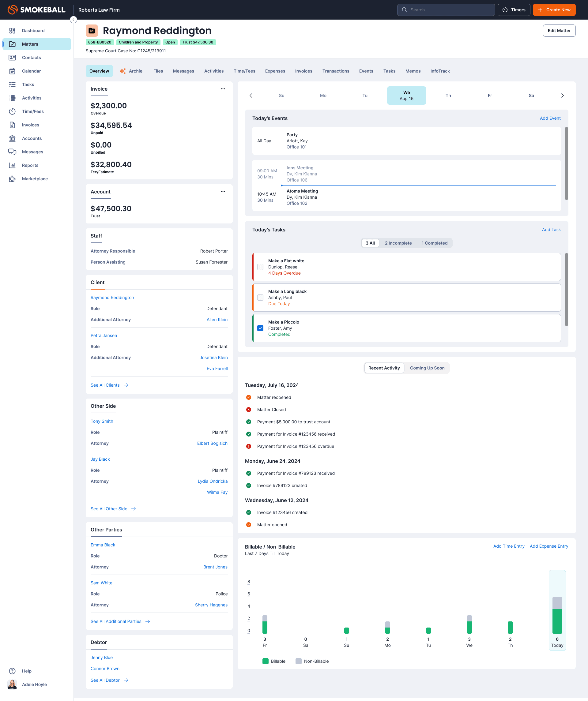
Task: Open the Calendar sidebar icon
Action: 12,71
